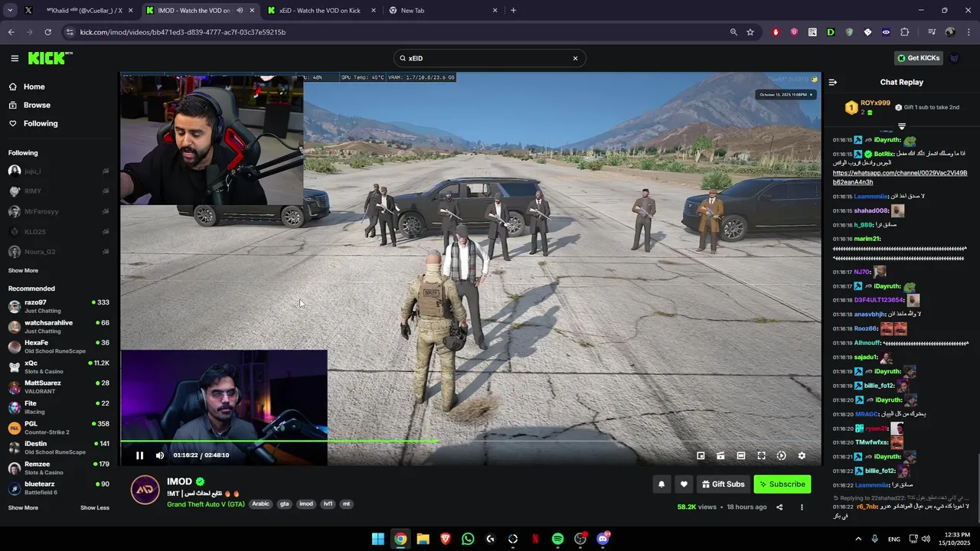The image size is (980, 551).
Task: Go back to the previous page
Action: 11,32
